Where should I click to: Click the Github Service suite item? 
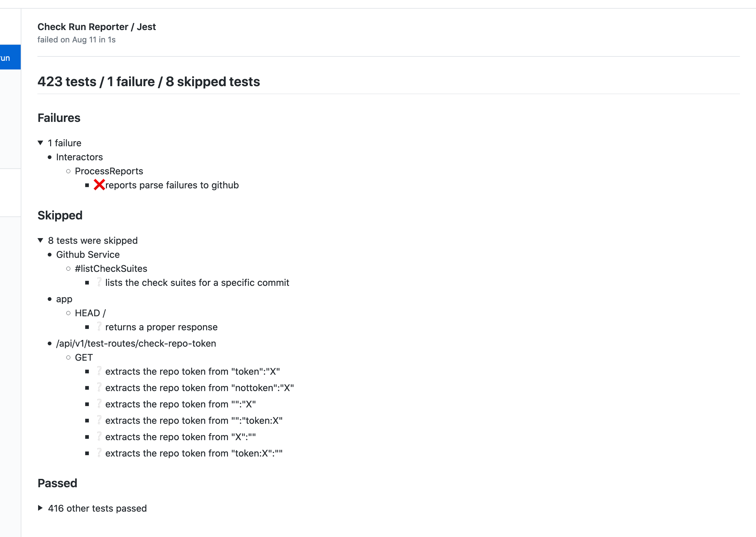[x=88, y=254]
